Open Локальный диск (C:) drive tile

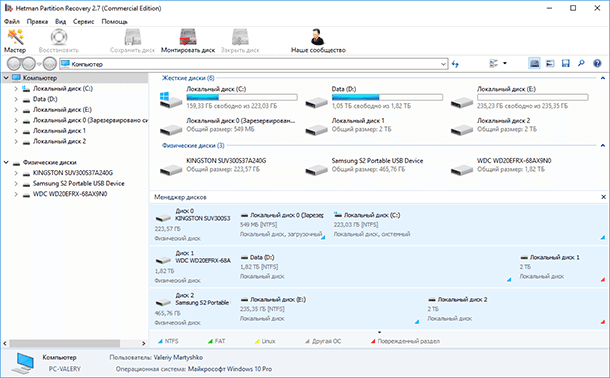pos(228,98)
